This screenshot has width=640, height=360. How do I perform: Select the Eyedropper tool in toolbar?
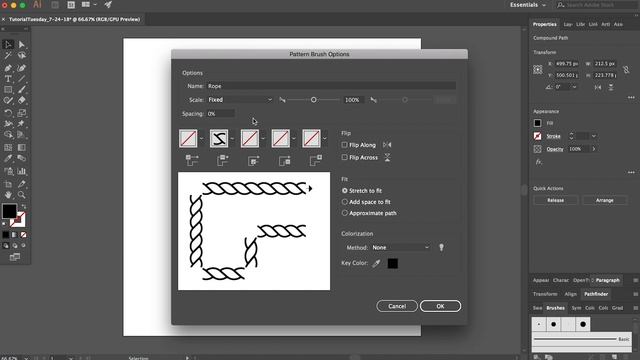(x=8, y=158)
